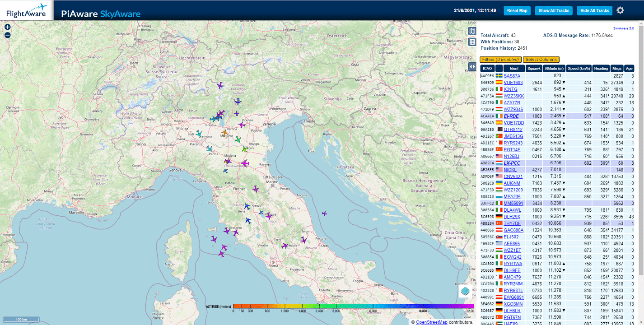Open the map layers switcher
The height and width of the screenshot is (325, 644).
[x=466, y=290]
